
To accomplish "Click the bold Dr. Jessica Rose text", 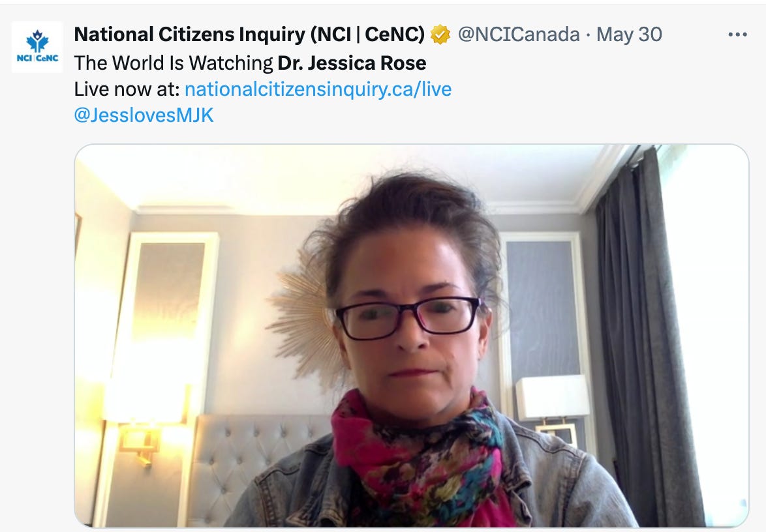I will pyautogui.click(x=352, y=63).
